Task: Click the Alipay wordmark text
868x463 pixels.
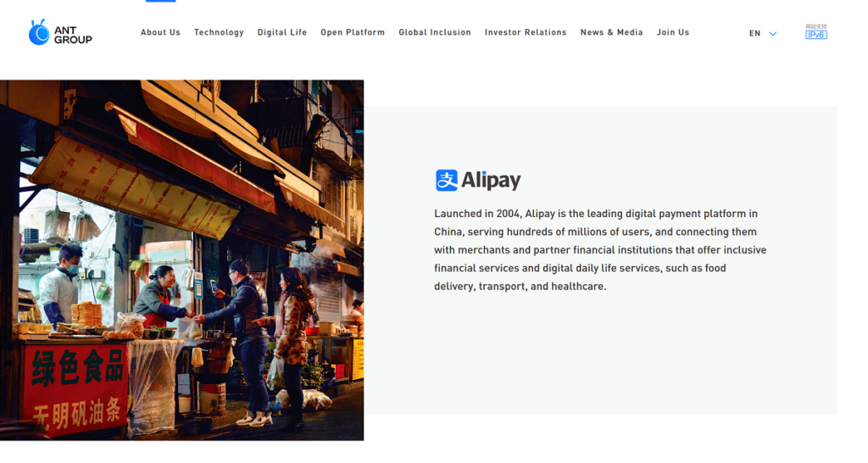Action: tap(491, 181)
